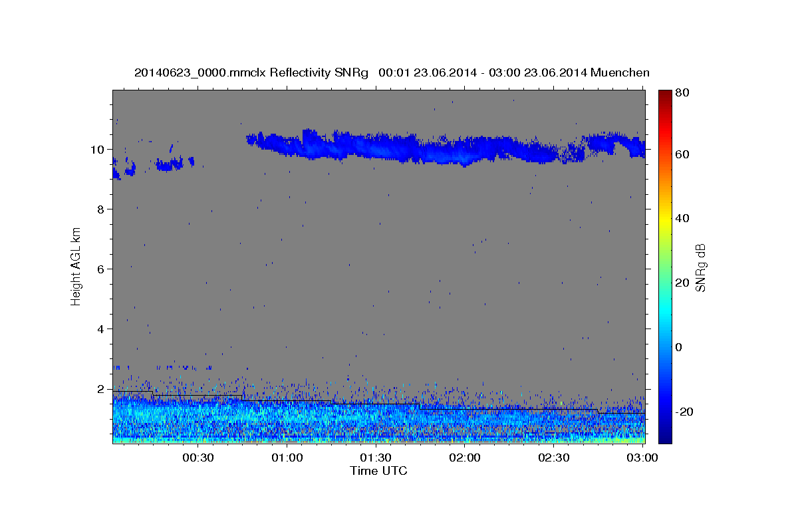
Task: Click the 02:30 time tick label
Action: point(553,458)
